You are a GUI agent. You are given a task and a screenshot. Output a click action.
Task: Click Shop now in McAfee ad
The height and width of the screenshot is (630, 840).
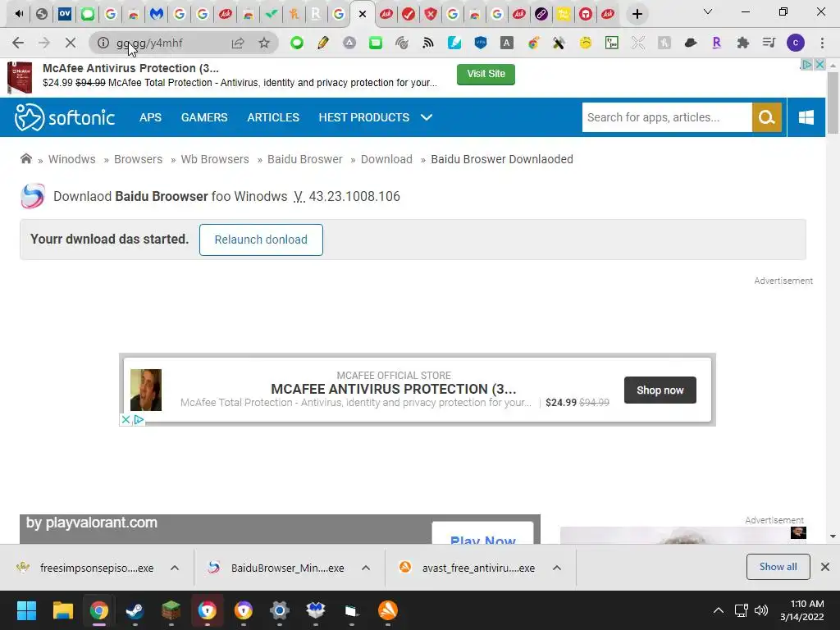click(x=660, y=390)
